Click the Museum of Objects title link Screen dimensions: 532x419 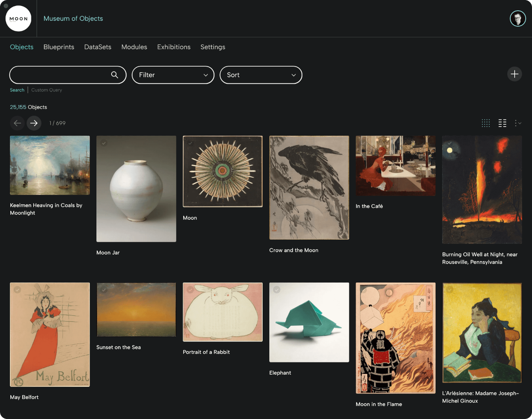(x=73, y=18)
